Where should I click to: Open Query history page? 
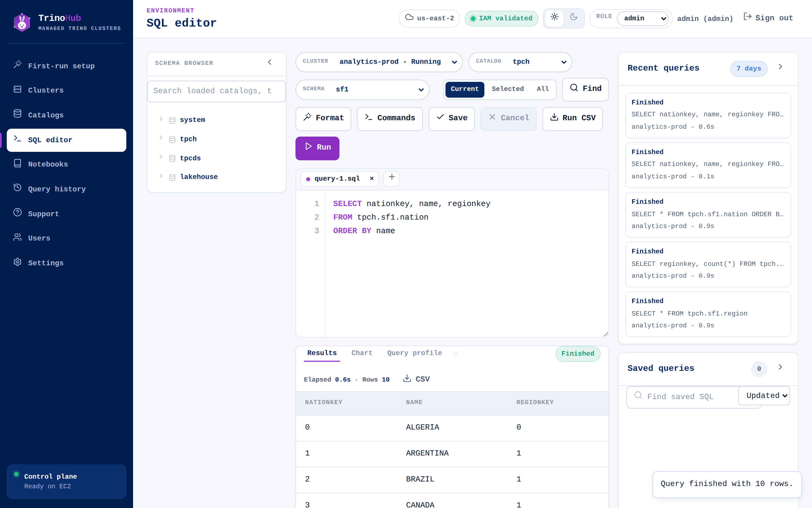(x=67, y=189)
